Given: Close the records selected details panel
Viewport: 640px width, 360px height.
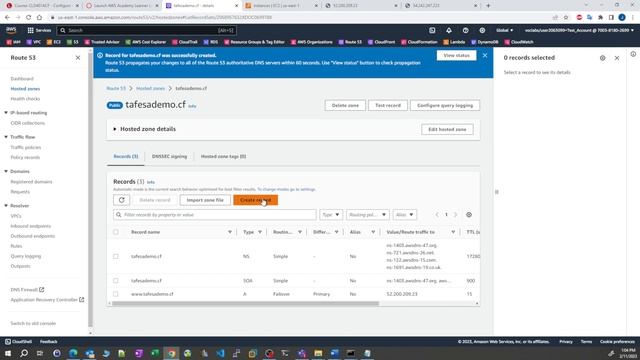Looking at the screenshot, I should point(617,58).
